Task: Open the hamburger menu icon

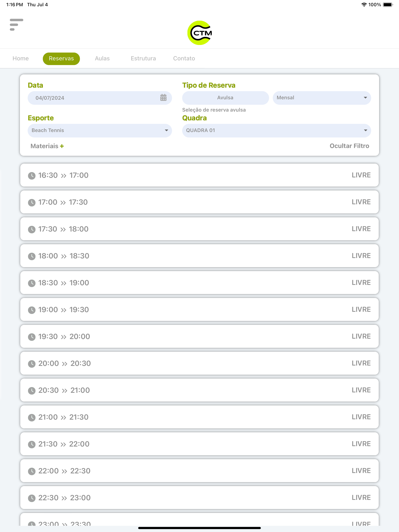Action: (16, 25)
